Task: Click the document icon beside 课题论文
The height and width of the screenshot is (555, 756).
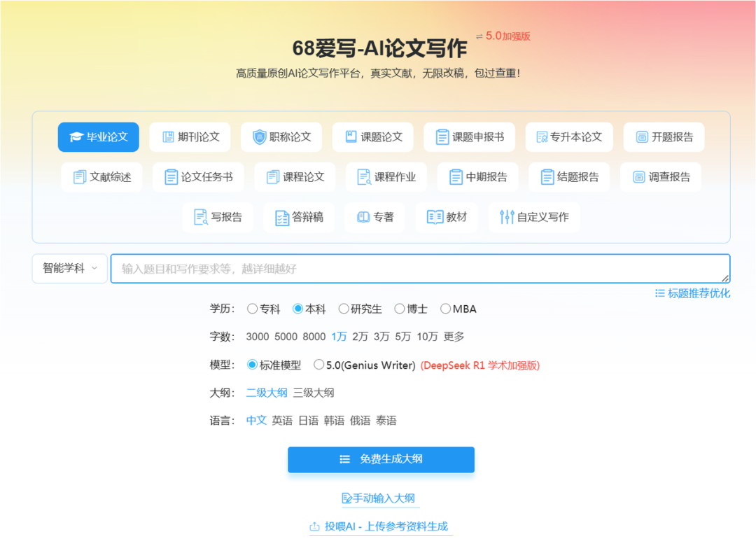Action: tap(351, 137)
